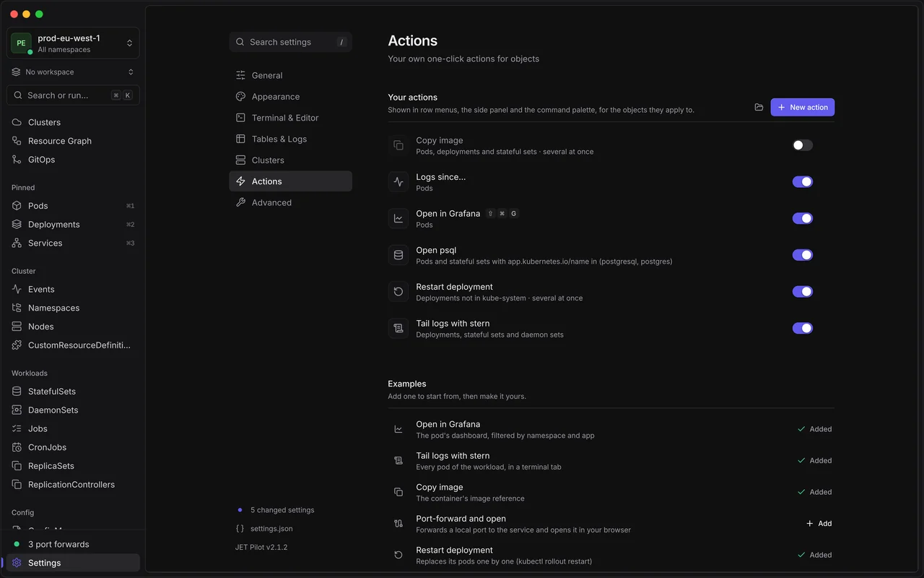Click the Open in Grafana chart icon in Your actions
This screenshot has width=924, height=578.
click(x=398, y=218)
